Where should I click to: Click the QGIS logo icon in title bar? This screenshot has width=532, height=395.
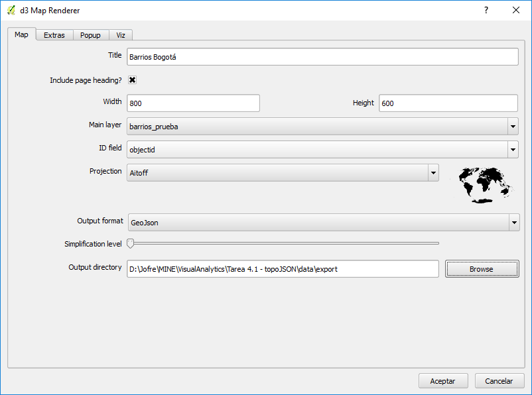[x=11, y=10]
